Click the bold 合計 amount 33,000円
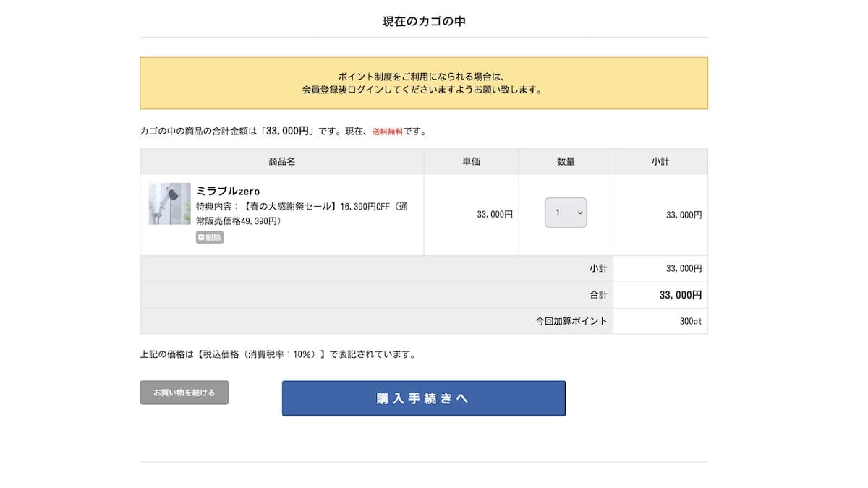 click(x=681, y=295)
